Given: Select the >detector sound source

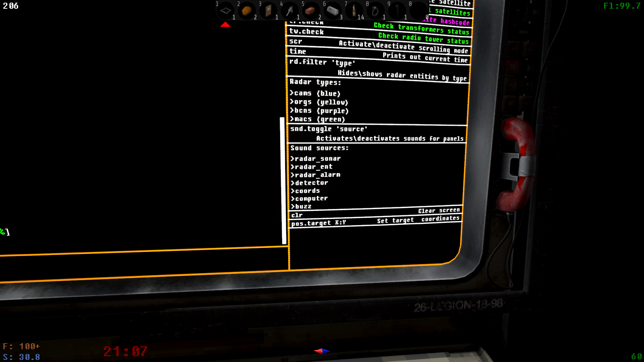Looking at the screenshot, I should (309, 183).
